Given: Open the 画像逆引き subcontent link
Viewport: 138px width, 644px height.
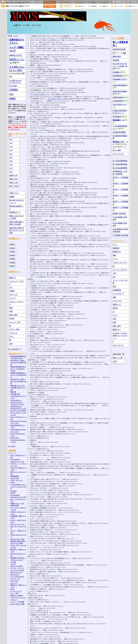Looking at the screenshot, I should 117,252.
